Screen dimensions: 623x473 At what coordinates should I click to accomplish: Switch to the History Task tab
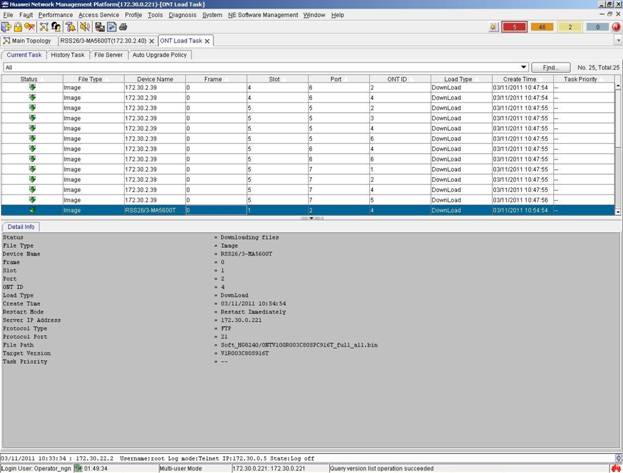click(68, 55)
